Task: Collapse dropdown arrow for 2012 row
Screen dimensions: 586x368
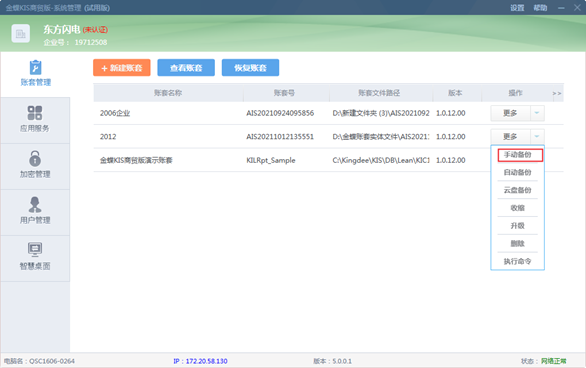Action: pyautogui.click(x=537, y=136)
